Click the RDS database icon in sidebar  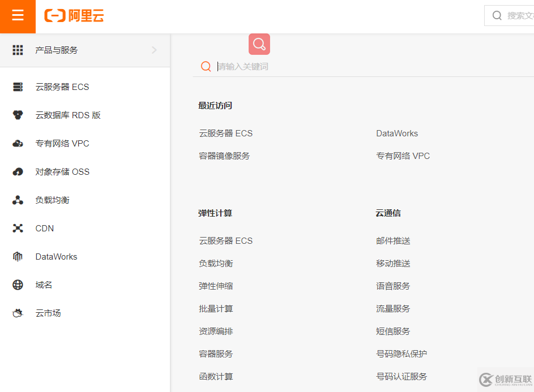(x=18, y=115)
